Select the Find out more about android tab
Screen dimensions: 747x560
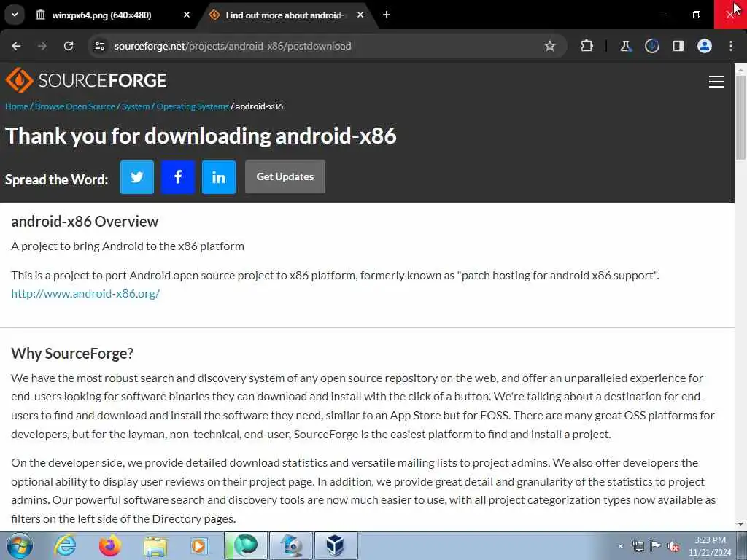click(286, 15)
